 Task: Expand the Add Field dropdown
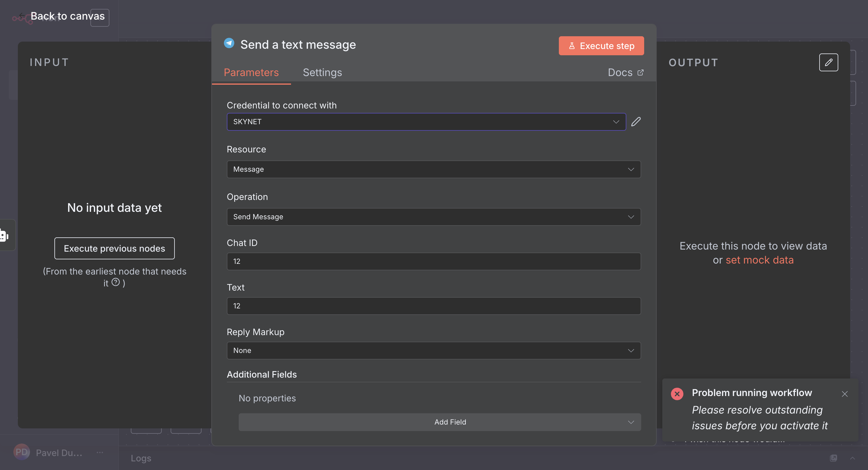[x=439, y=422]
